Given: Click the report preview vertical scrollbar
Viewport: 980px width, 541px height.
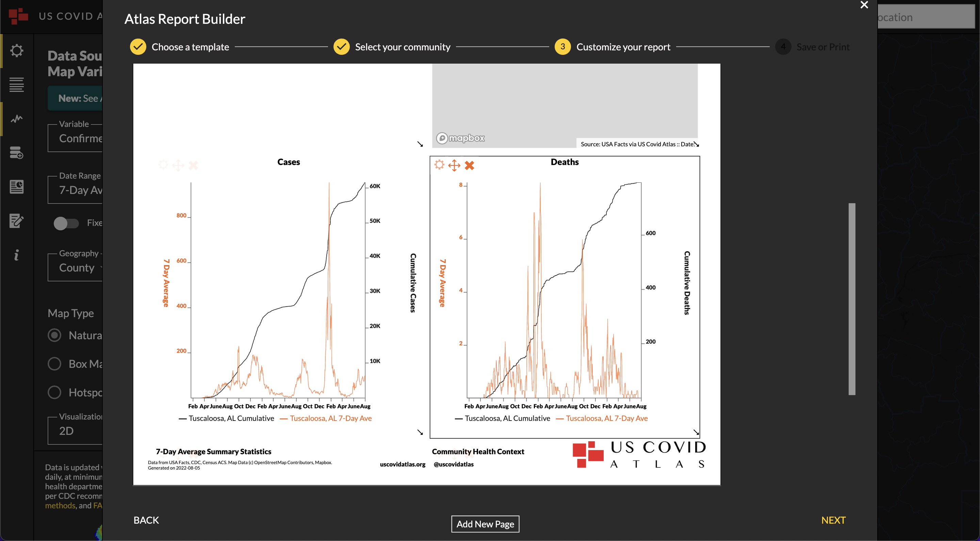Looking at the screenshot, I should 852,299.
